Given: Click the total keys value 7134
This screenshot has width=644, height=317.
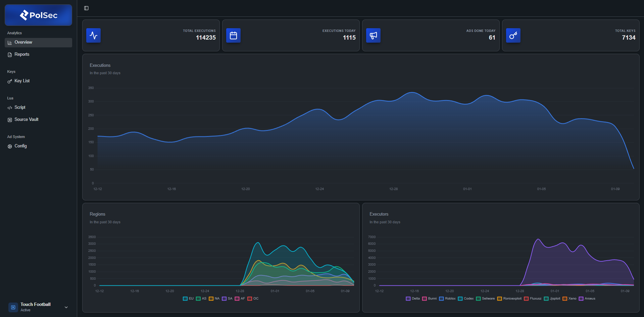Looking at the screenshot, I should pos(629,38).
